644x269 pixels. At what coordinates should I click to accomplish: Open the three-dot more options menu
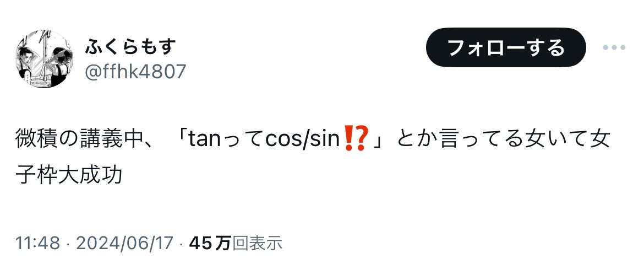(x=614, y=48)
